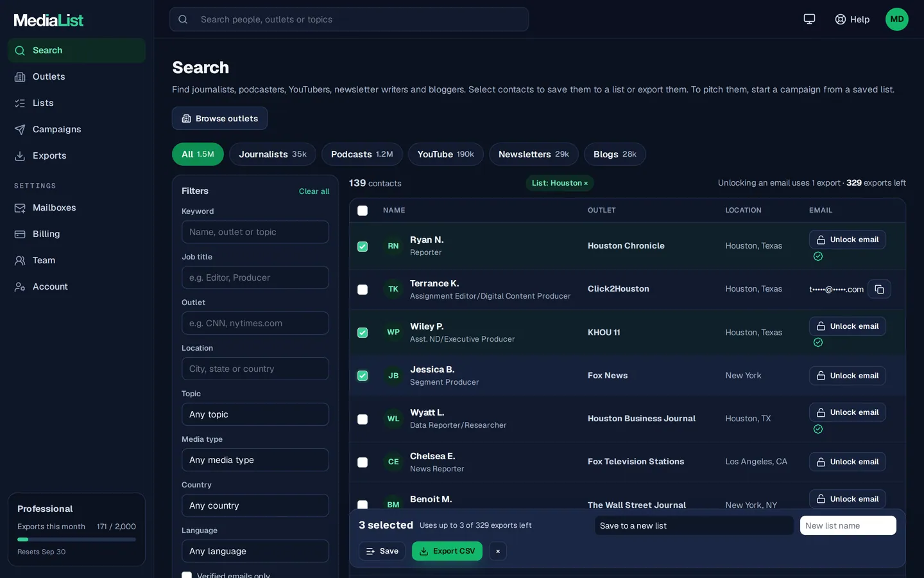Select Wyatt L.'s row checkbox
This screenshot has height=578, width=924.
pyautogui.click(x=363, y=419)
